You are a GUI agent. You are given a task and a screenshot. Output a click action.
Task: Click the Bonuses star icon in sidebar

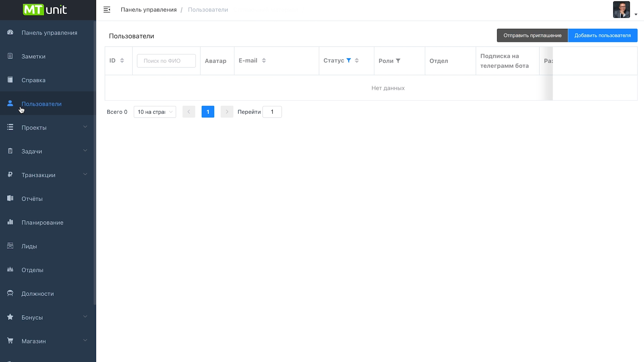10,317
